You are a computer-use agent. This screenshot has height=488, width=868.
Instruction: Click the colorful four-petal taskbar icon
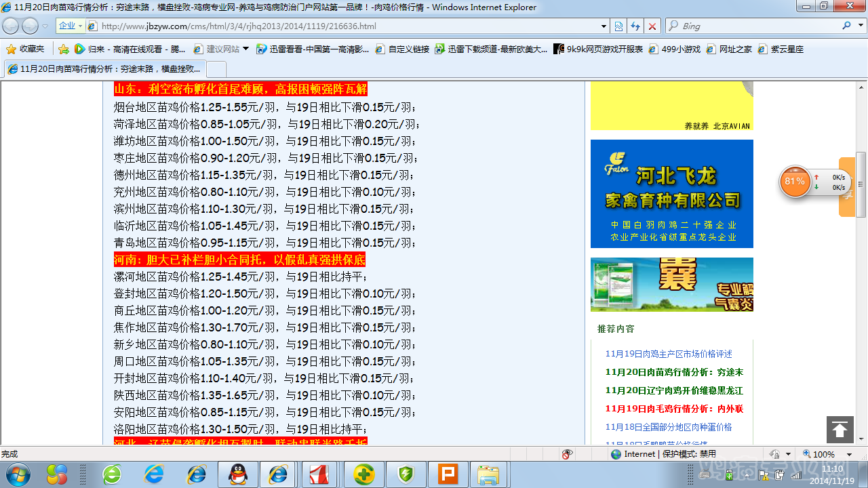(56, 474)
